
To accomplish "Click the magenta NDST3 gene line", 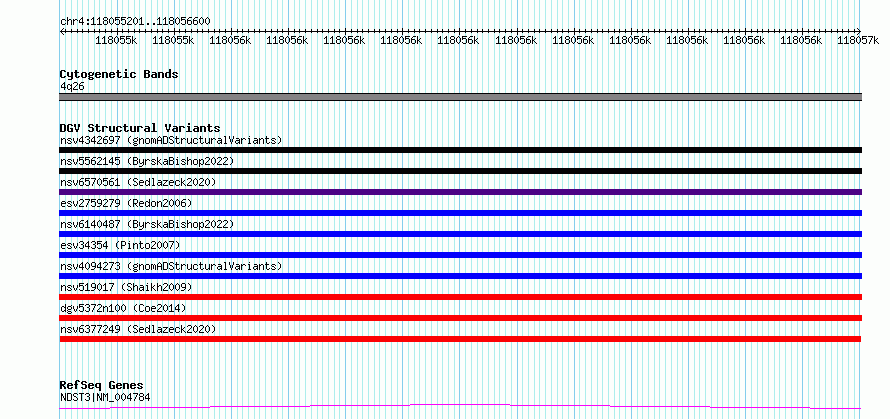I will (x=460, y=406).
